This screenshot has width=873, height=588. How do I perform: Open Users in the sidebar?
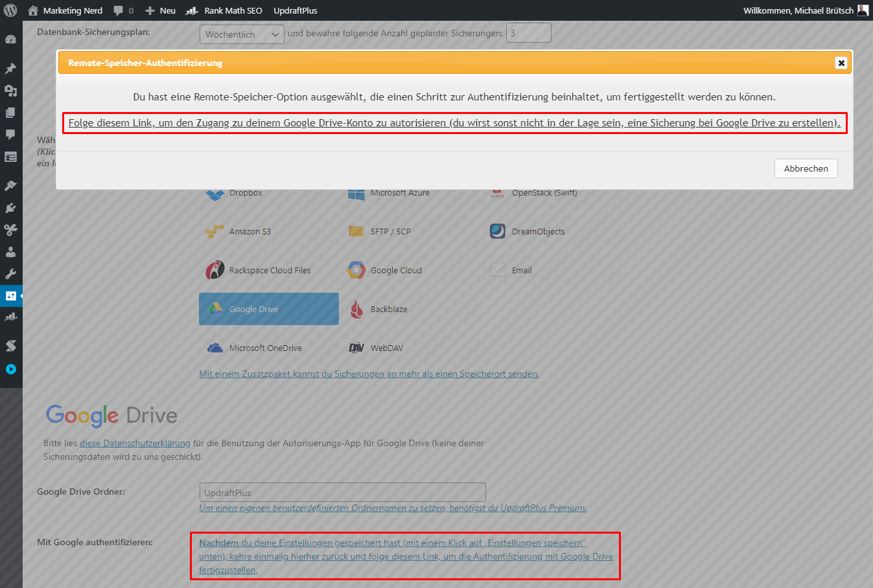pos(10,252)
